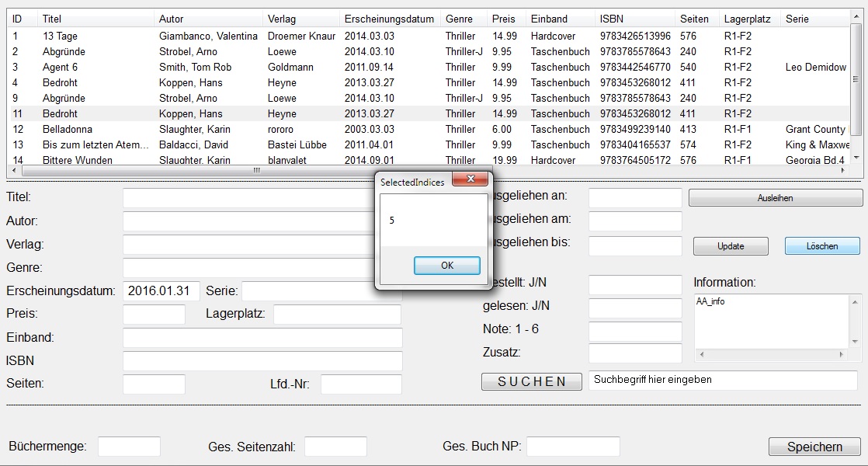
Task: Click OK in the SelectedIndices dialog
Action: [x=446, y=266]
